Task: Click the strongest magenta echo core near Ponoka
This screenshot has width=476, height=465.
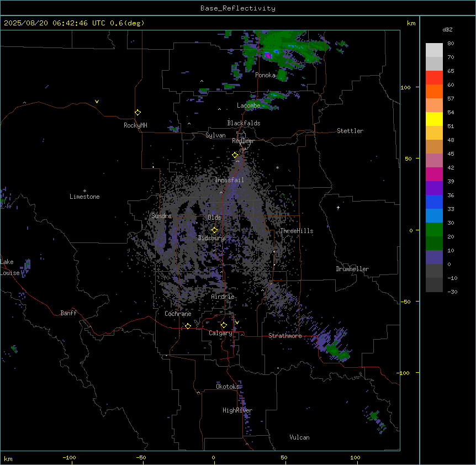Action: (x=268, y=56)
